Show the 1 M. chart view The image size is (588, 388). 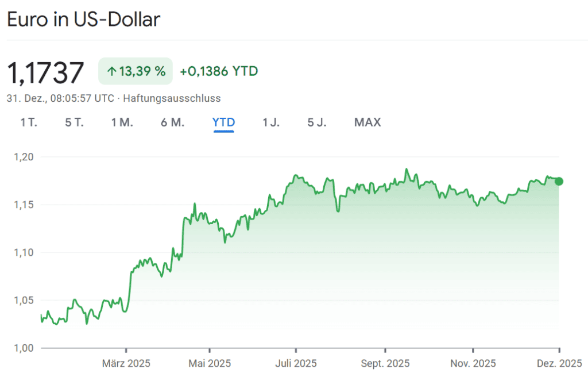tap(122, 122)
